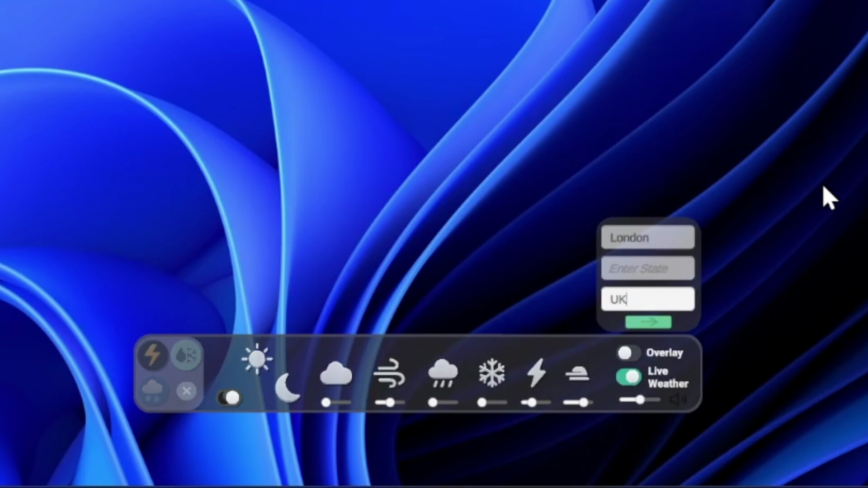Select the snowflake weather effect icon

[492, 373]
